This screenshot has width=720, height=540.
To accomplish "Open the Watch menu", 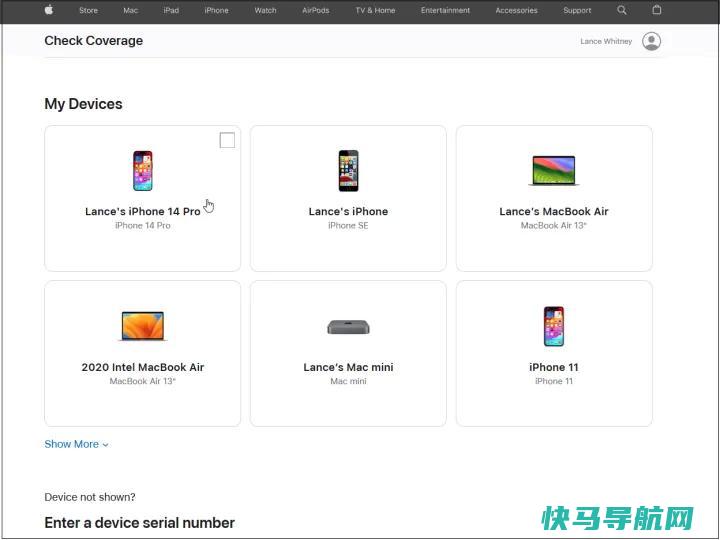I will pyautogui.click(x=265, y=10).
